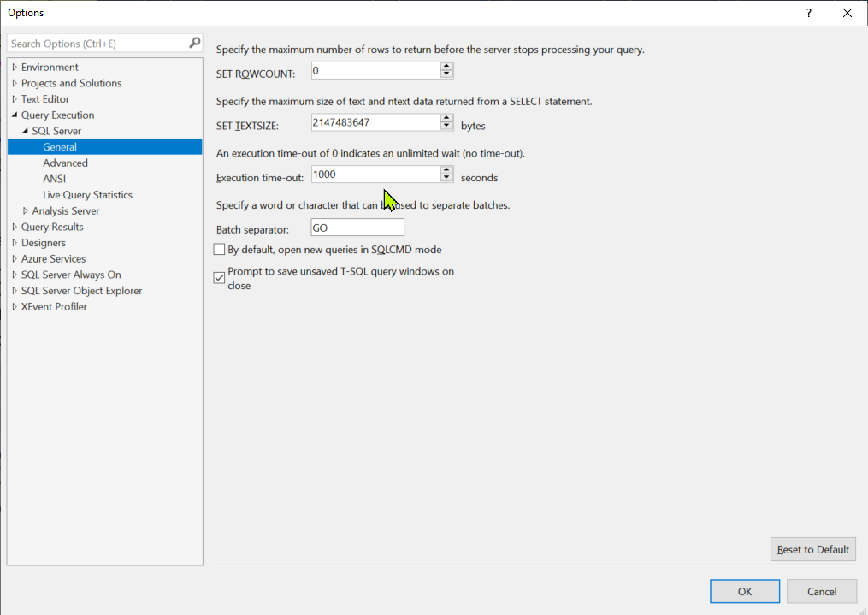The width and height of the screenshot is (868, 615).
Task: Select the Advanced page under SQL Server
Action: (65, 163)
